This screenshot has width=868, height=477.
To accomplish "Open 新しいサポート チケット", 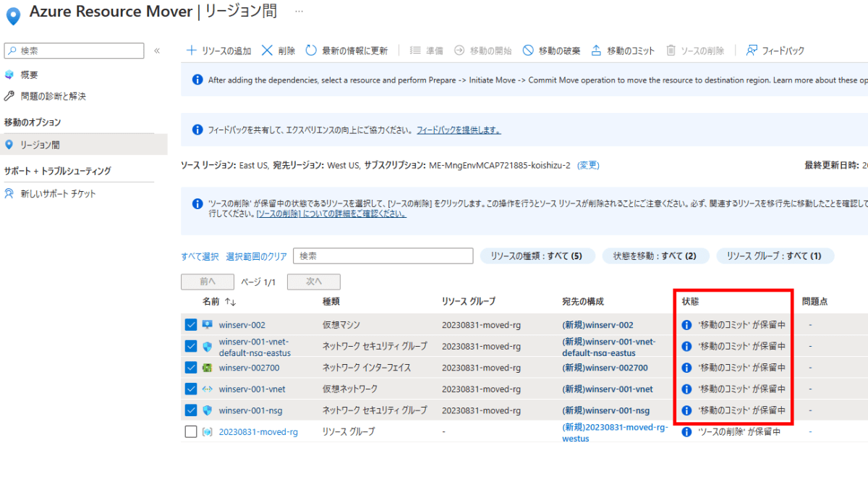I will click(x=58, y=194).
